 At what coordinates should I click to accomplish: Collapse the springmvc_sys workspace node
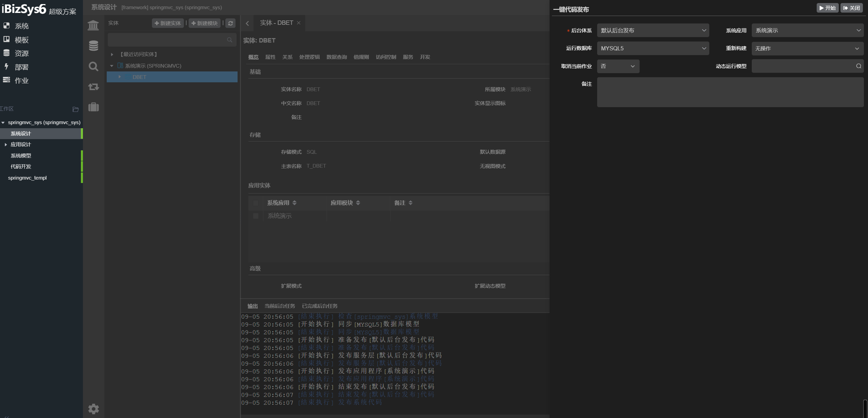coord(3,122)
